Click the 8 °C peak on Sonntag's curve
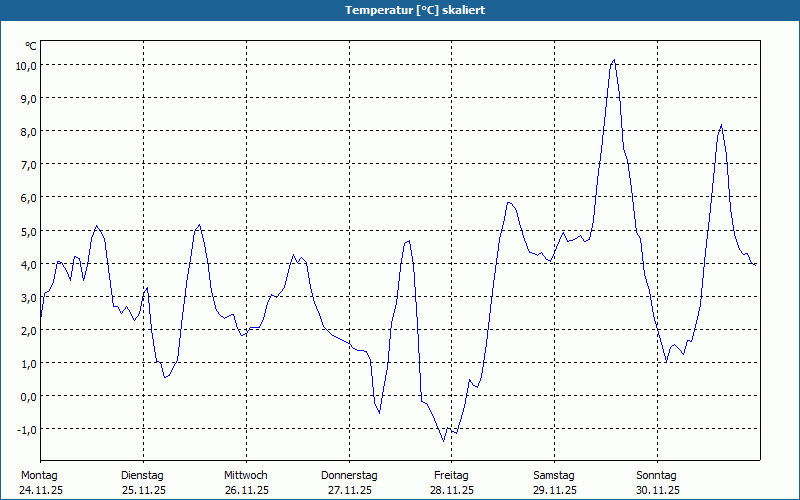This screenshot has height=500, width=800. tap(721, 124)
